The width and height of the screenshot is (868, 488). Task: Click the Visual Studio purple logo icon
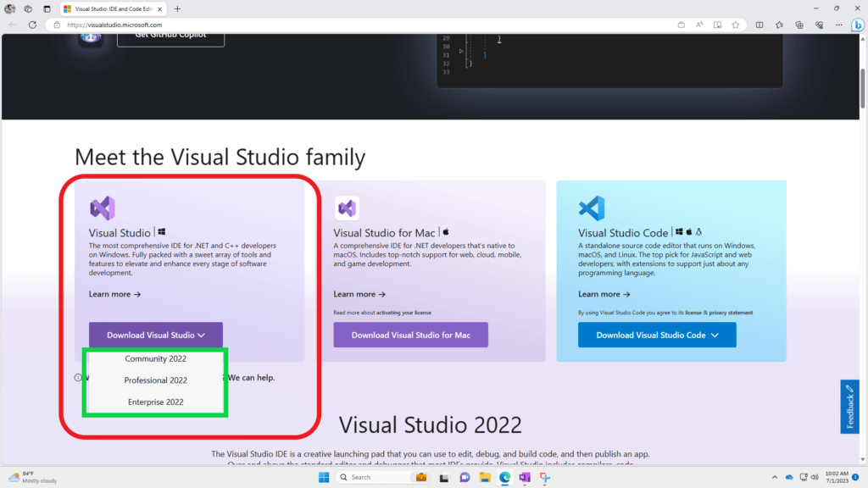click(103, 208)
